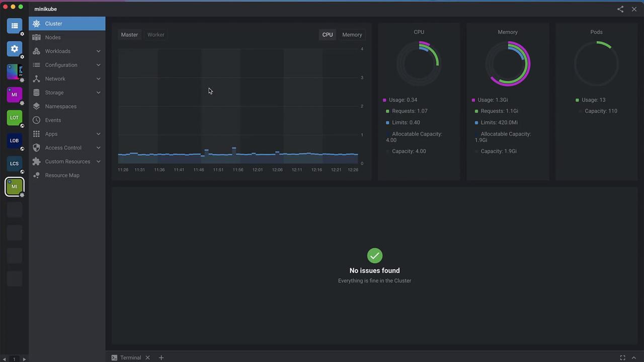This screenshot has width=644, height=362.
Task: Open Resource Map from the sidebar
Action: pos(62,175)
